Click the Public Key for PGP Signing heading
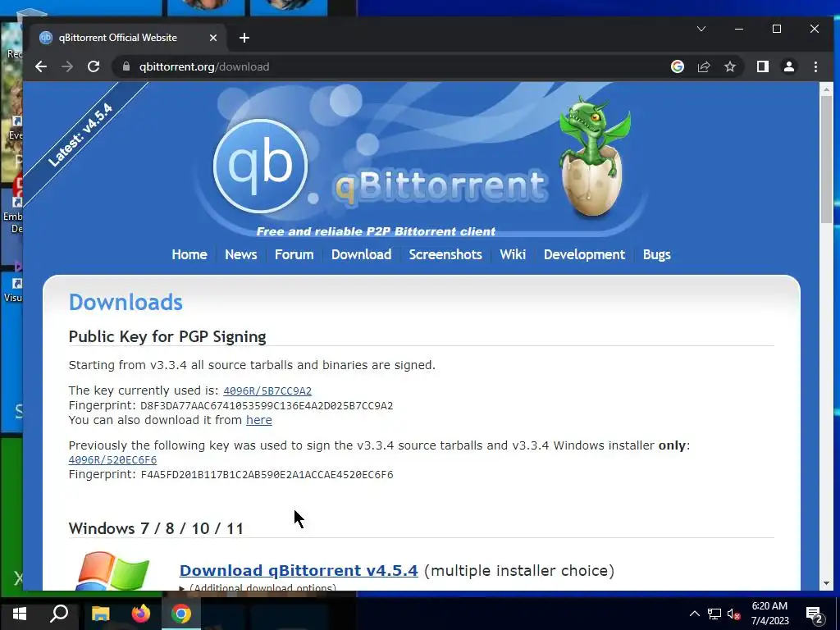 pyautogui.click(x=167, y=336)
